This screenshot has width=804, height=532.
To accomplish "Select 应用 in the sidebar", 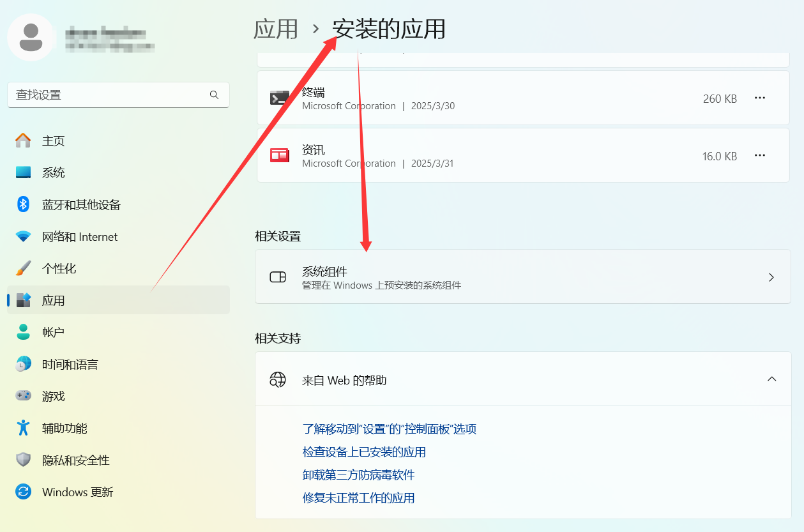I will coord(118,300).
